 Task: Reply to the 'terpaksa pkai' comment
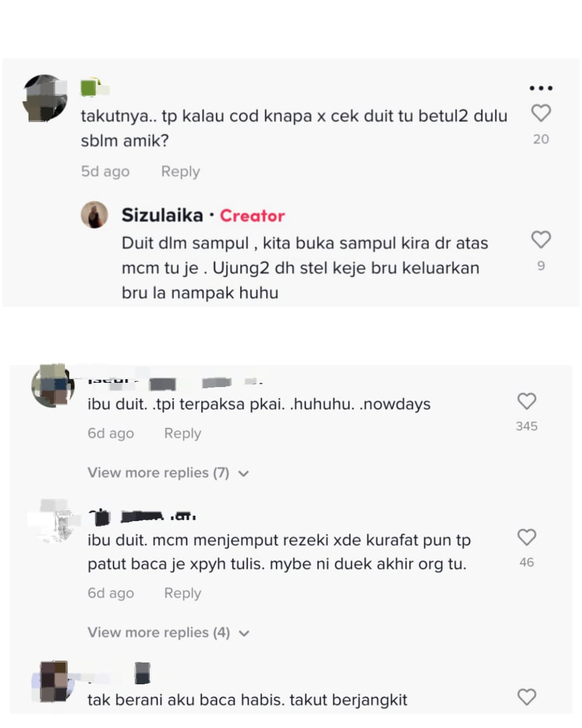point(182,434)
